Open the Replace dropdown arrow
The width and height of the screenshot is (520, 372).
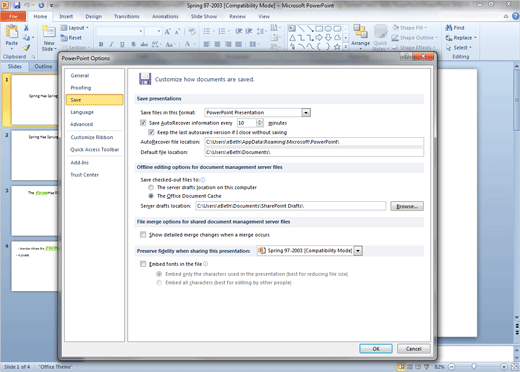click(x=475, y=38)
